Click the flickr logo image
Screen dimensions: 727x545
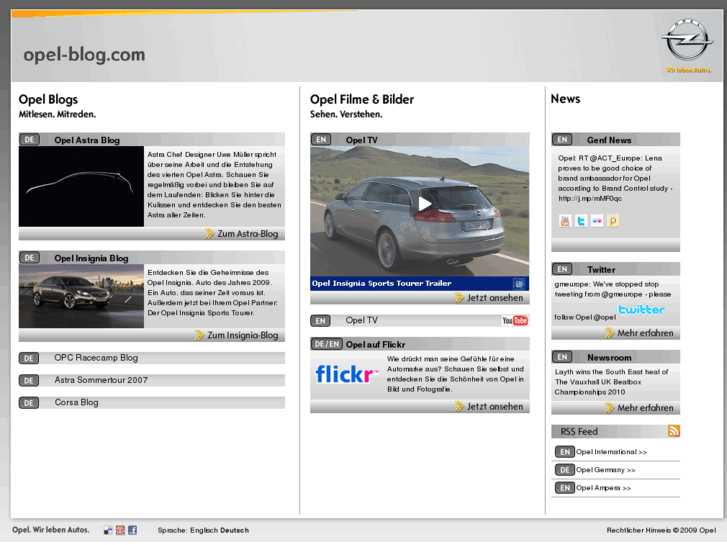[346, 375]
